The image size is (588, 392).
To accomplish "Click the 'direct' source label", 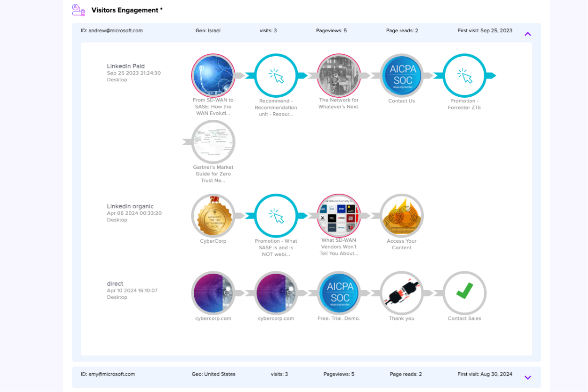I will coord(115,284).
